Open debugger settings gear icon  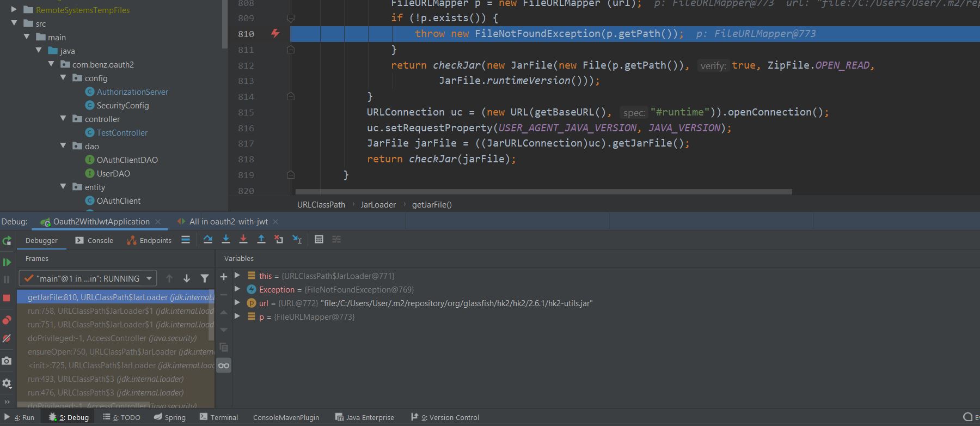[7, 384]
